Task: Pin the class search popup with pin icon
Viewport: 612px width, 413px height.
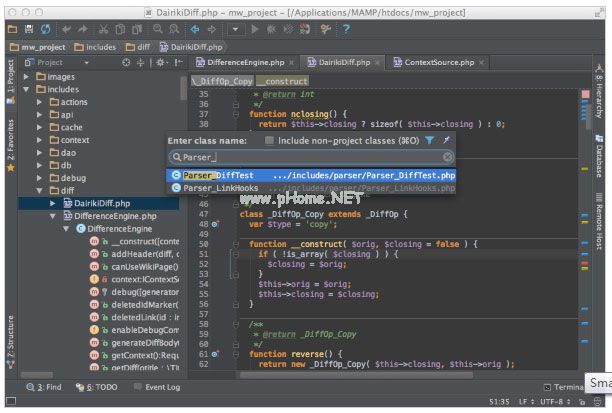Action: pos(447,141)
